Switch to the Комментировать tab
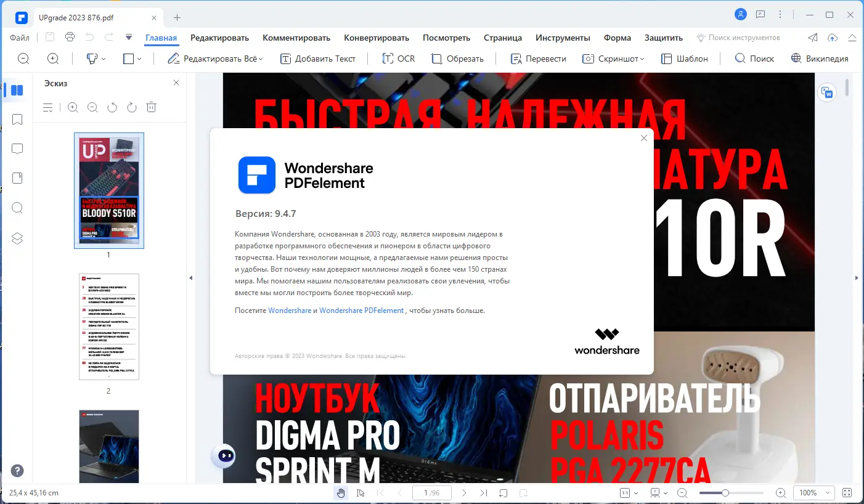 (x=296, y=38)
